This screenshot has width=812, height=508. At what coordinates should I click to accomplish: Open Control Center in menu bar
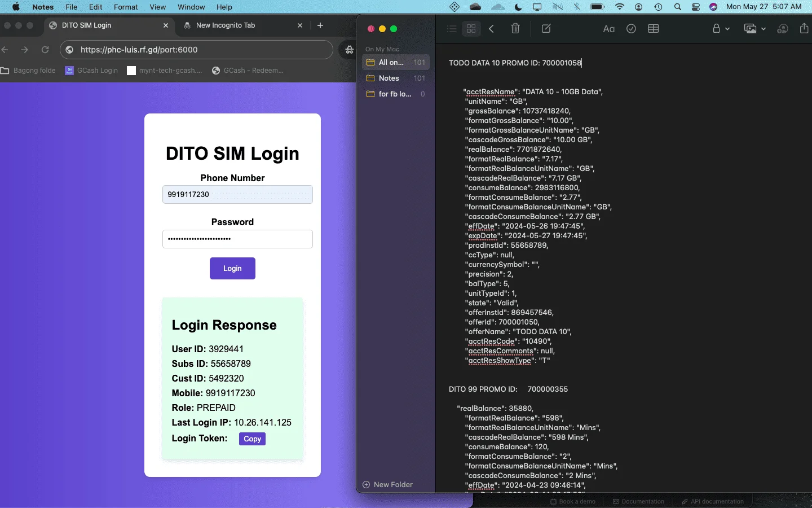(x=696, y=7)
